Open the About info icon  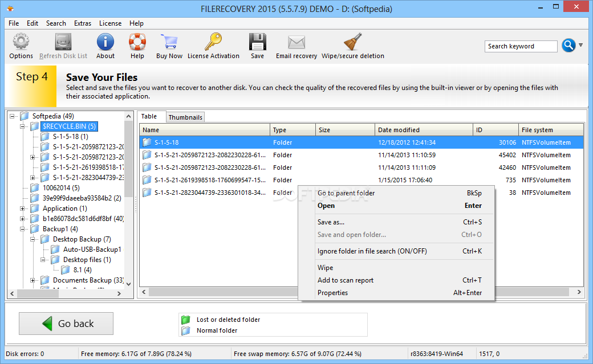coord(105,42)
